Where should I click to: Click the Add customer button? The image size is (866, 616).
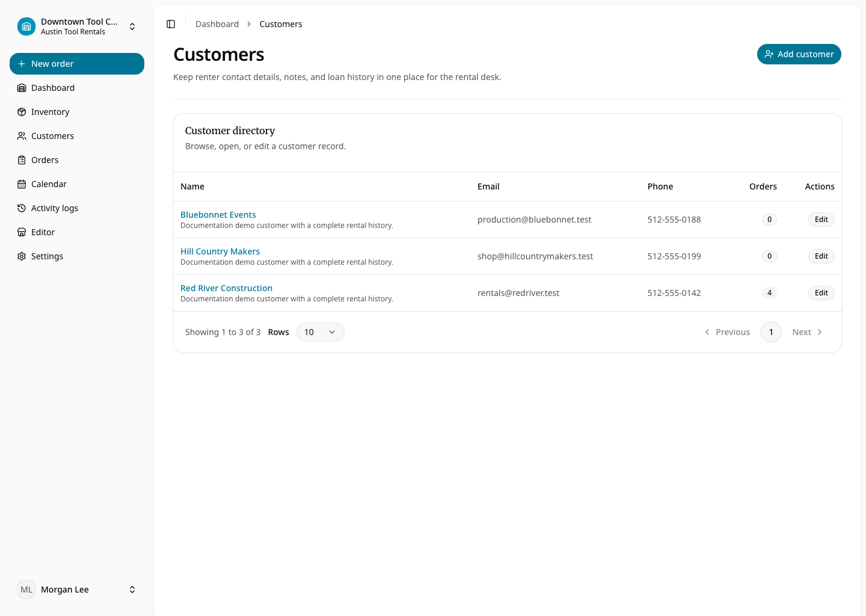799,54
